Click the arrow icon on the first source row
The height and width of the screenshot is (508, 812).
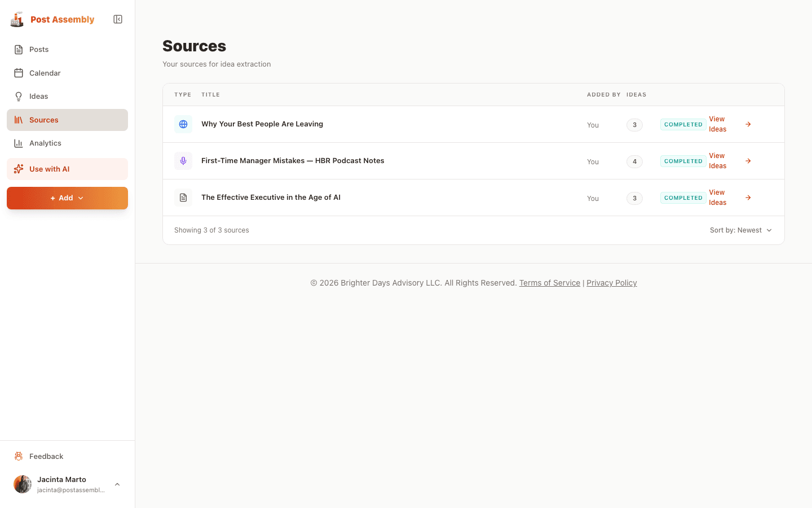pos(748,124)
